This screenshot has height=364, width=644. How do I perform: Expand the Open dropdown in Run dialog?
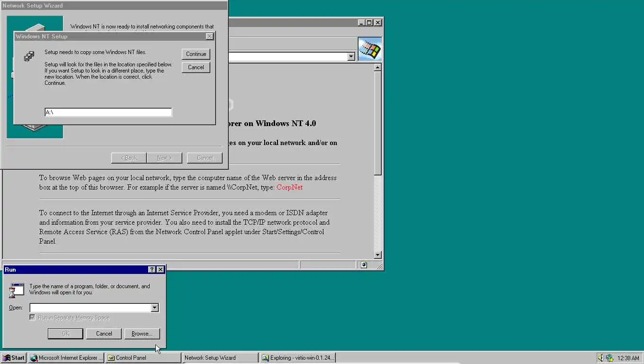click(x=154, y=308)
